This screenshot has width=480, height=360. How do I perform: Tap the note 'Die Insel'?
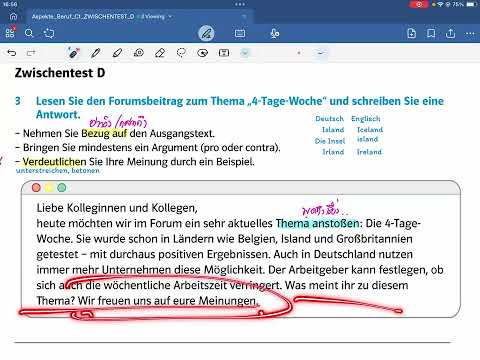pos(330,141)
